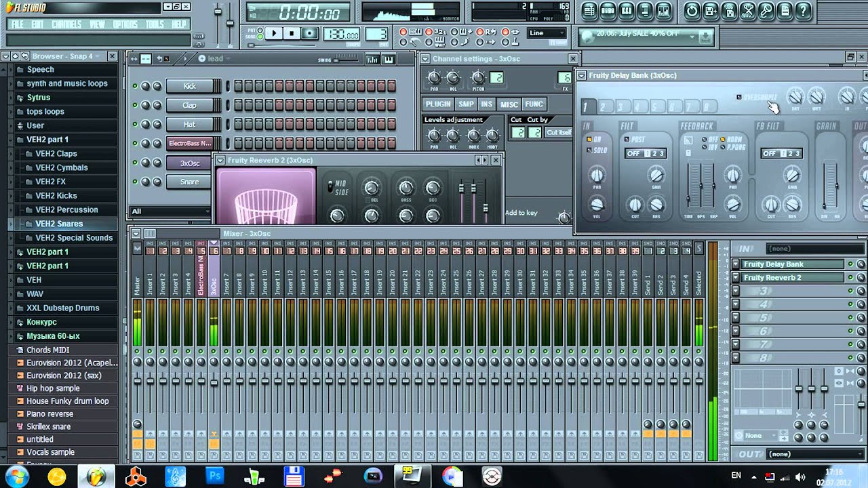Select bank 2 tab in Fruity Delay Bank
Image resolution: width=868 pixels, height=488 pixels.
(603, 106)
